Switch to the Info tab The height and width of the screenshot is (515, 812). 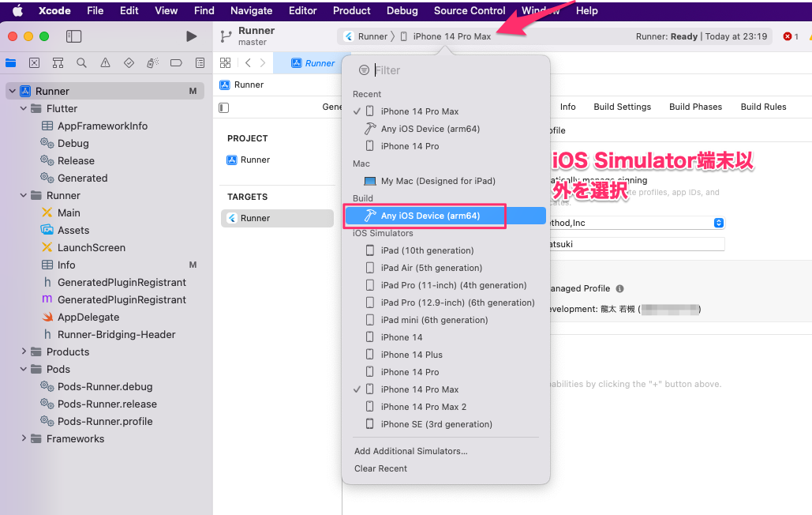567,107
